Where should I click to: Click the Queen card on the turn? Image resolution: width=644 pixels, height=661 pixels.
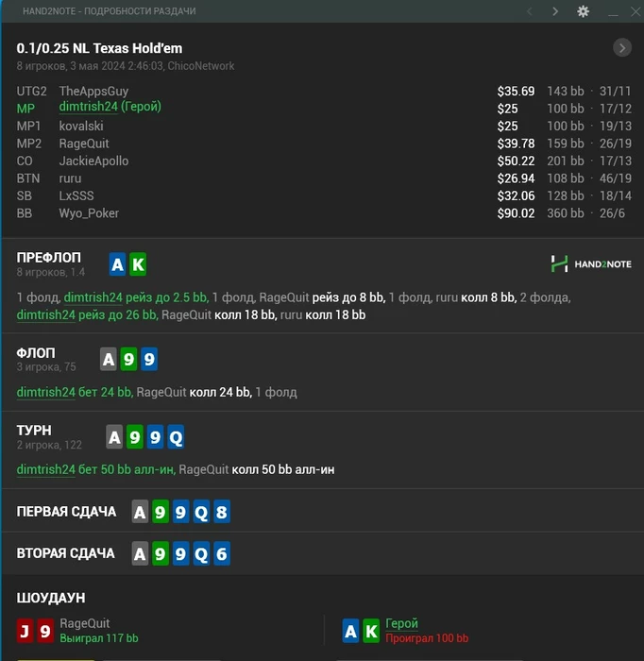176,437
